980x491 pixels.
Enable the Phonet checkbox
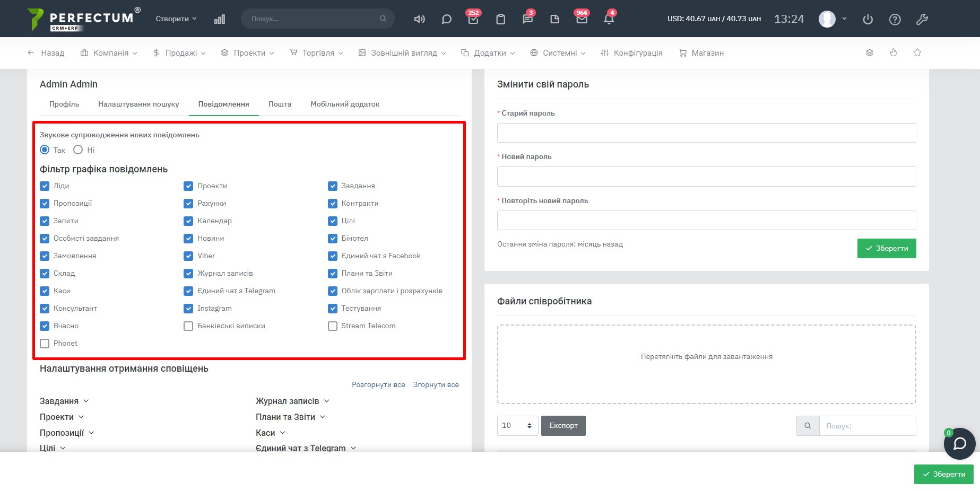(45, 344)
